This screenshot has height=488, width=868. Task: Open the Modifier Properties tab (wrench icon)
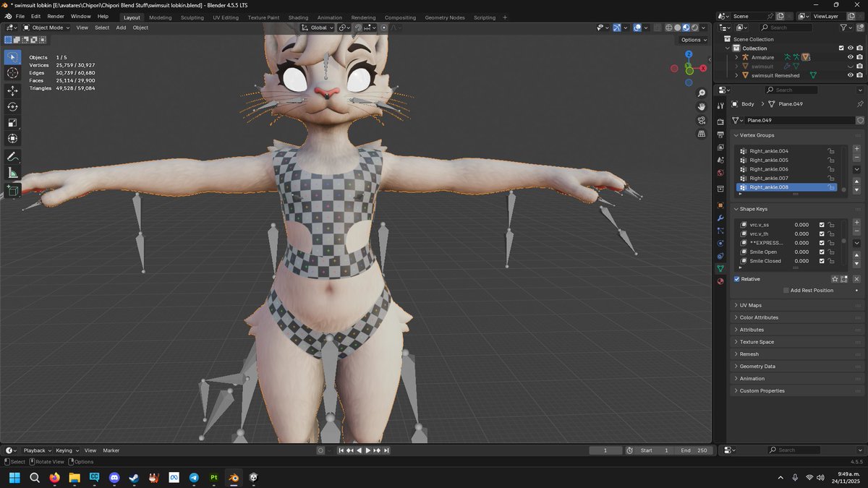(x=720, y=218)
